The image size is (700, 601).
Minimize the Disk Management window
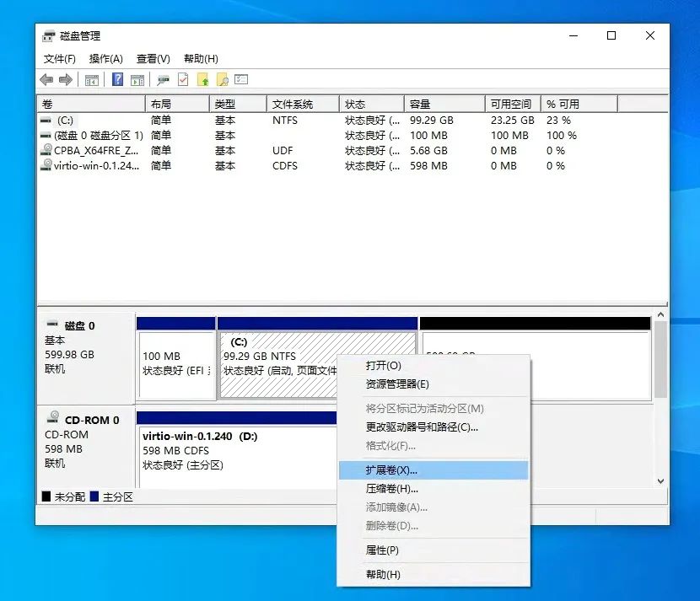pyautogui.click(x=573, y=35)
